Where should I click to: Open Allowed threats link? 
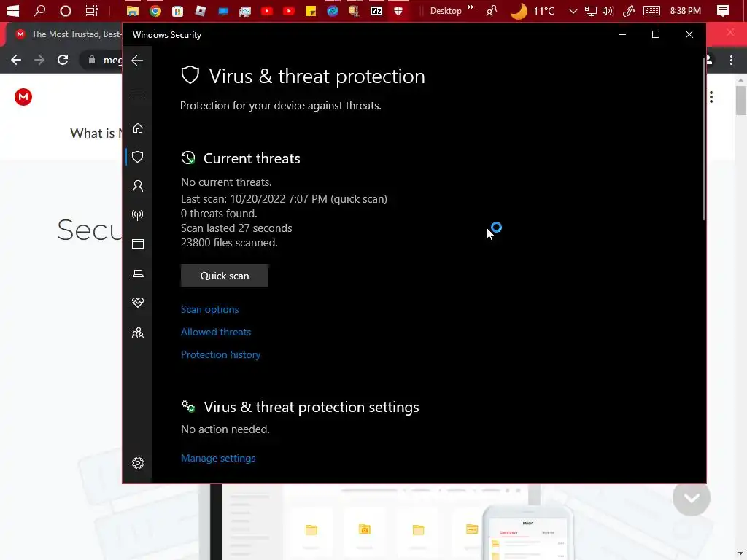click(x=216, y=332)
